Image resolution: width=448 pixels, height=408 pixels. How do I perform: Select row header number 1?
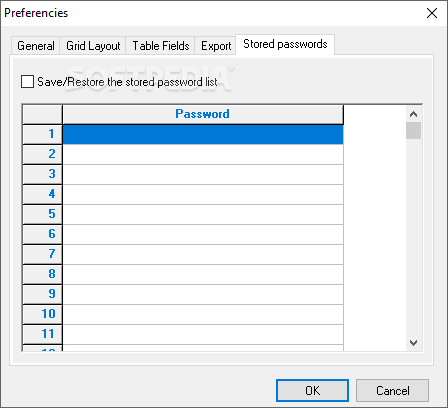tap(42, 134)
